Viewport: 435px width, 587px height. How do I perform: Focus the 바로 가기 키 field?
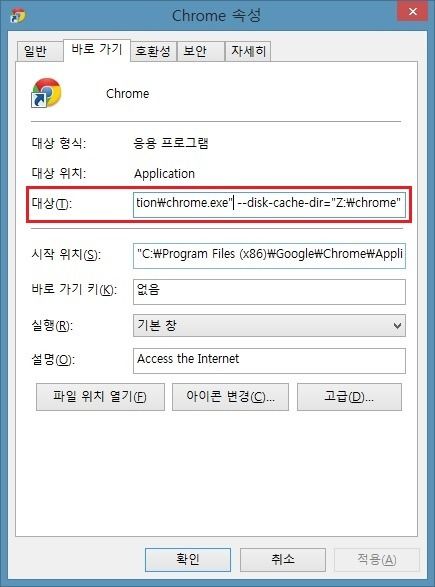(269, 292)
